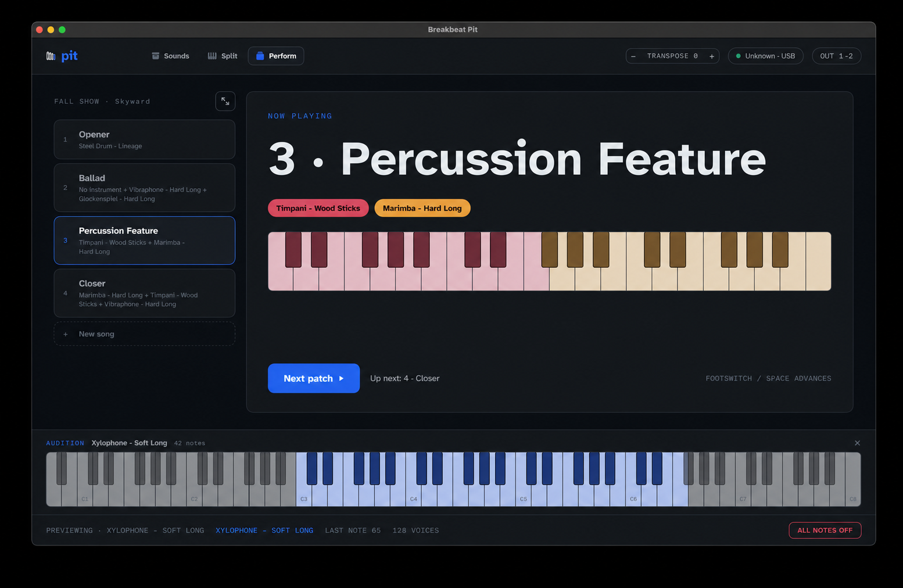Select the Percussion Feature song card
This screenshot has width=903, height=588.
tap(145, 241)
